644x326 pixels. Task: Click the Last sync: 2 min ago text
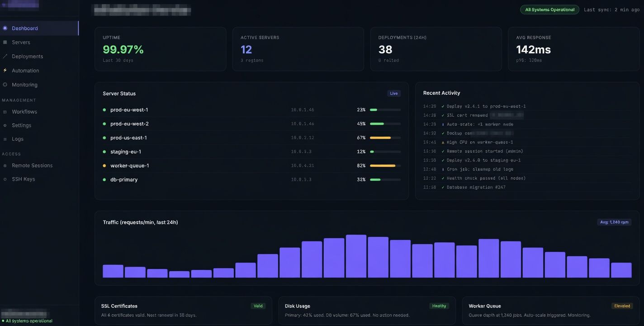point(611,10)
